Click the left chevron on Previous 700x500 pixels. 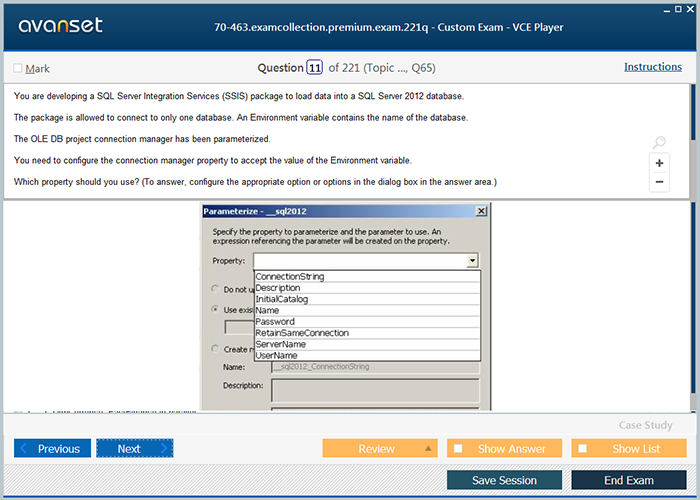(24, 448)
